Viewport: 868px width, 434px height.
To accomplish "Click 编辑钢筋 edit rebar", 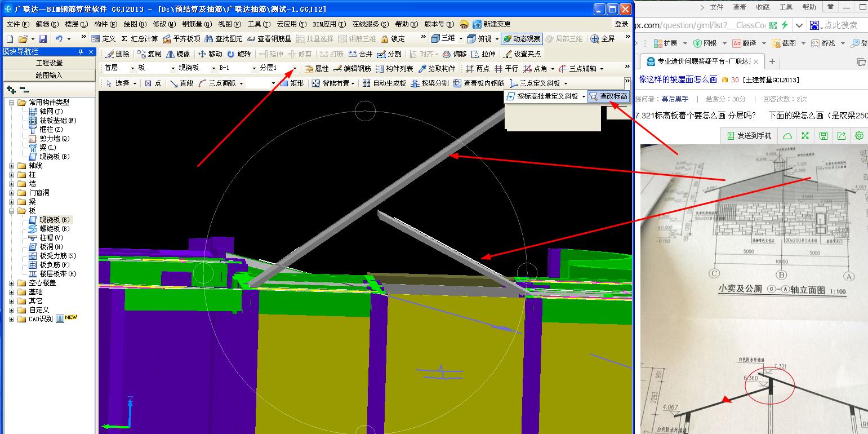I will point(352,69).
